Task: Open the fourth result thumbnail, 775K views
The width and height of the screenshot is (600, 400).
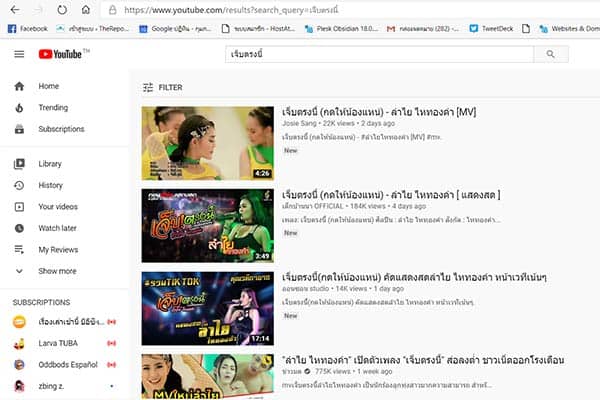Action: pyautogui.click(x=208, y=377)
